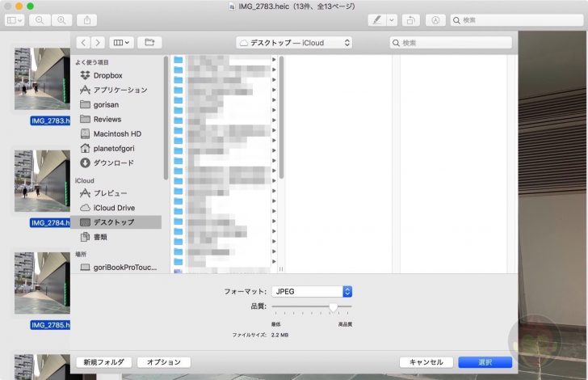Show the Markup toolbar icon
This screenshot has width=588, height=380.
[x=435, y=20]
